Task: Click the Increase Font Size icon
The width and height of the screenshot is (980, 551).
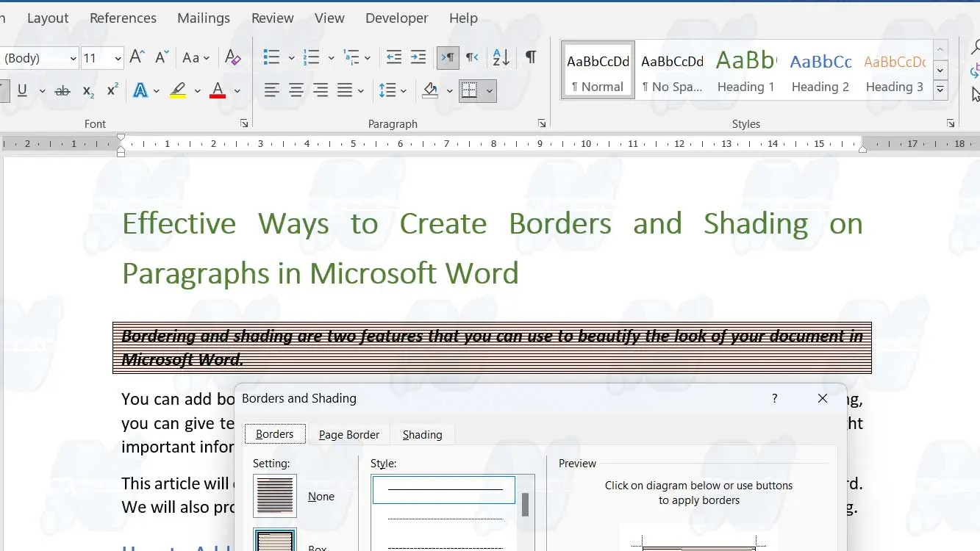Action: (x=137, y=57)
